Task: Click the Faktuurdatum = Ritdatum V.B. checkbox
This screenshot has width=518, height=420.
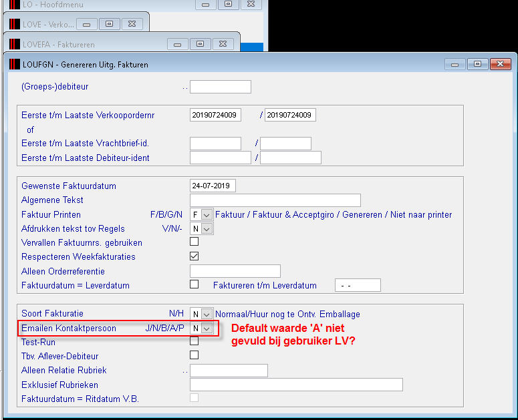Action: click(x=195, y=397)
